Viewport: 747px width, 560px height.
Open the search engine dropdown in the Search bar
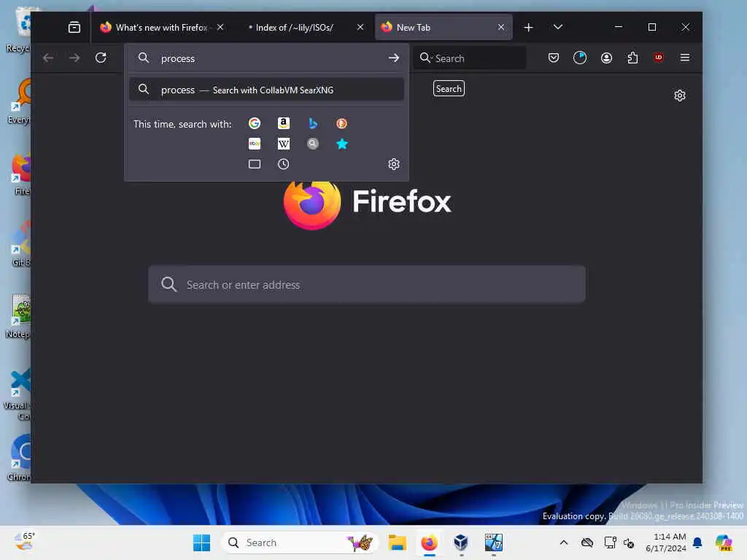(425, 58)
